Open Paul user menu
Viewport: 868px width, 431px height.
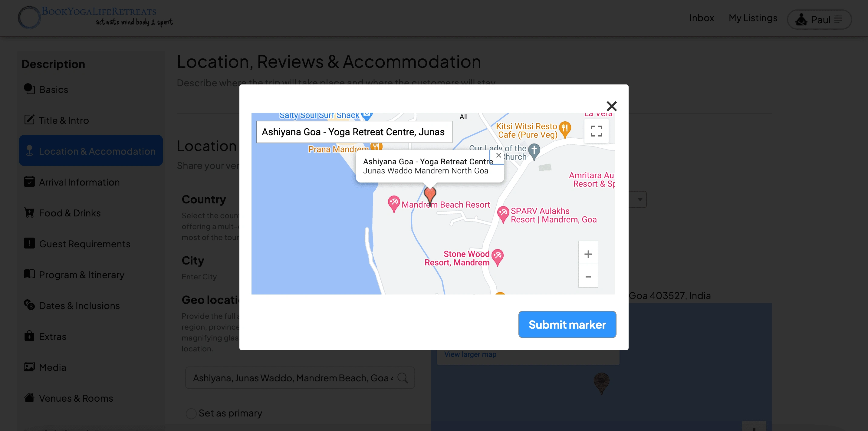819,20
